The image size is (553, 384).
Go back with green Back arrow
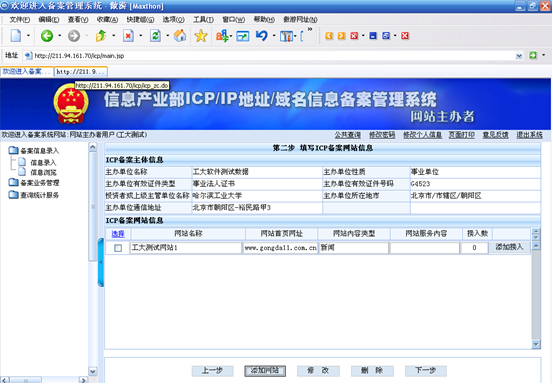coord(47,36)
